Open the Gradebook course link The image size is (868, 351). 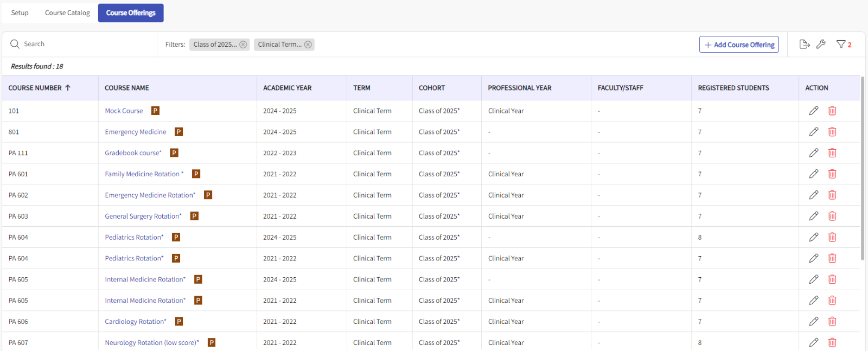pyautogui.click(x=133, y=153)
